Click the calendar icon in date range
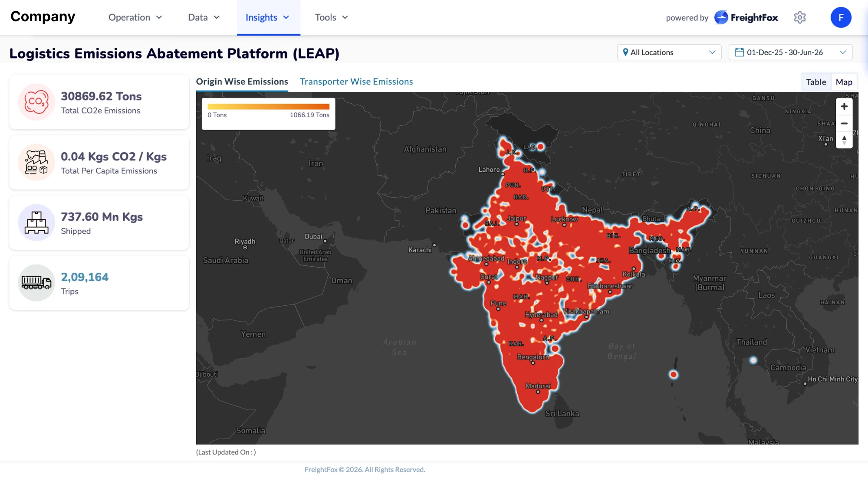The image size is (868, 477). tap(740, 52)
